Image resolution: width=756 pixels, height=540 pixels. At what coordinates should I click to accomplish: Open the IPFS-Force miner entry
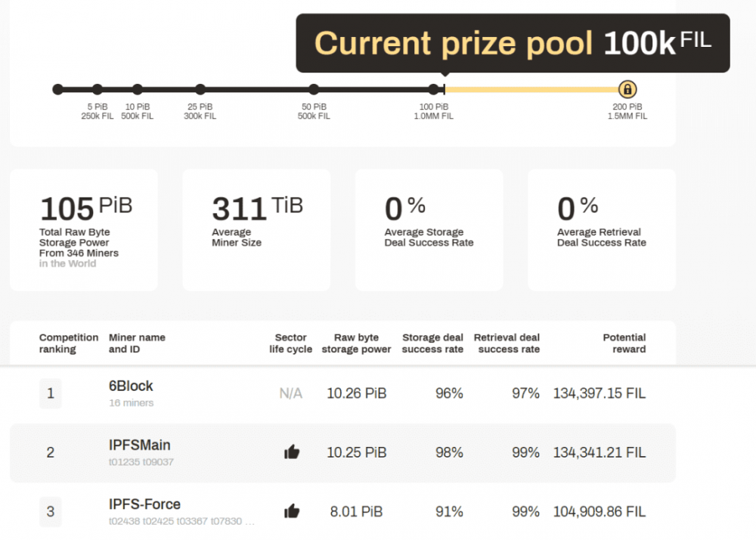click(x=144, y=504)
